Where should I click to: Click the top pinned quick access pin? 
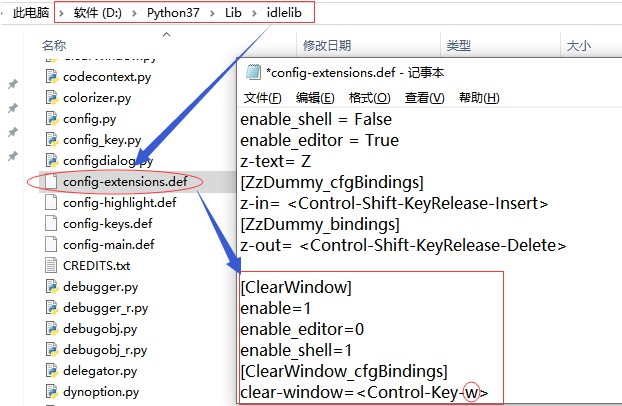point(13,84)
